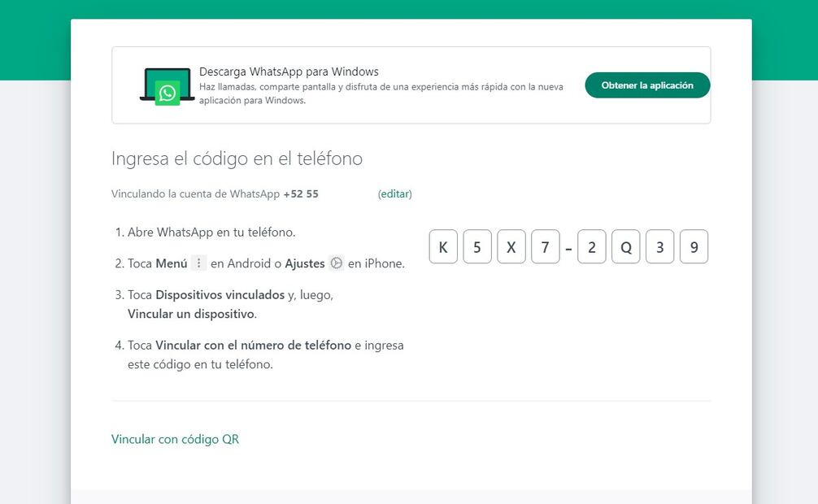Viewport: 818px width, 504px height.
Task: Click the 'Ingresa el código en el teléfono' heading
Action: [237, 159]
